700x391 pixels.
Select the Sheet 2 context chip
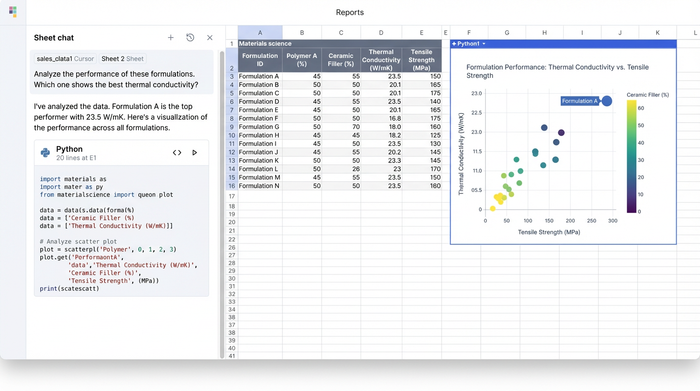click(x=122, y=58)
